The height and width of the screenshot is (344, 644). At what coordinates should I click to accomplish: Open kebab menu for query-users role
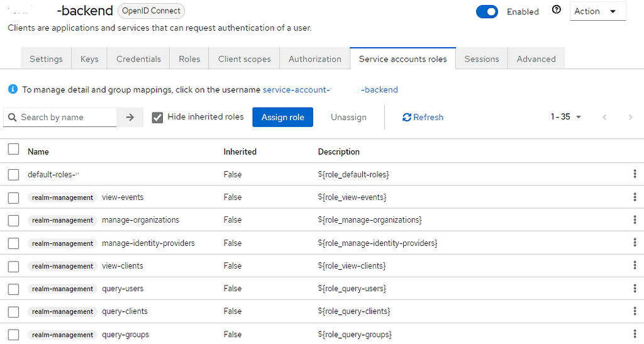635,288
